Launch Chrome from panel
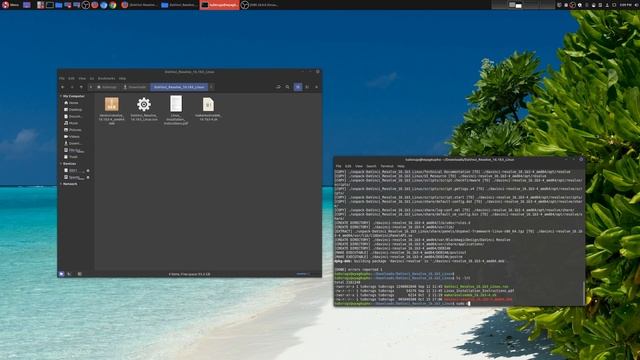 pyautogui.click(x=113, y=5)
